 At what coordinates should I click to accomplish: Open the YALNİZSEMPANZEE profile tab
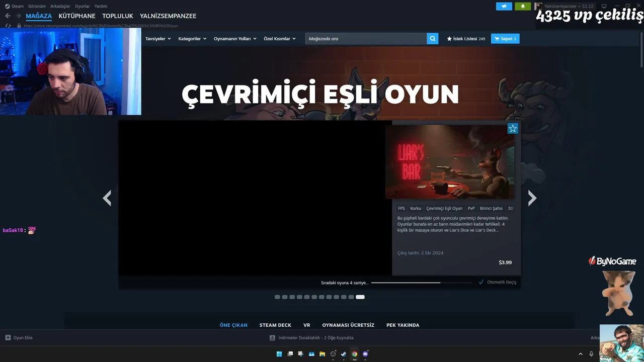pyautogui.click(x=168, y=16)
